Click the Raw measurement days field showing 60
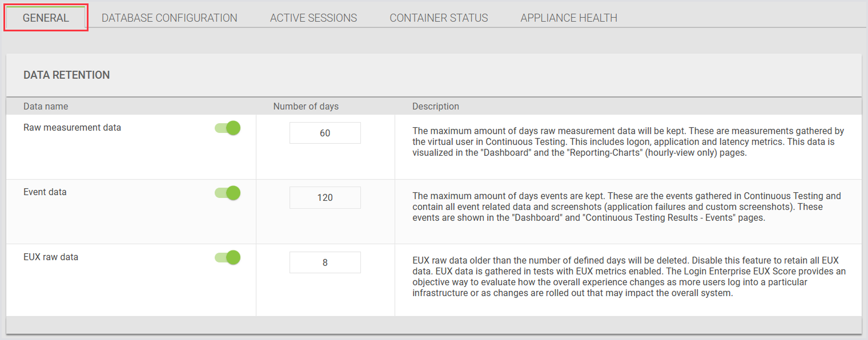 click(325, 133)
